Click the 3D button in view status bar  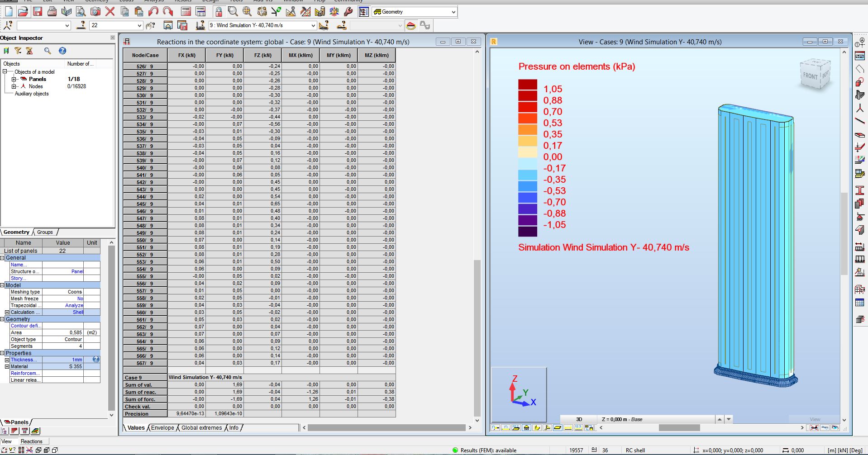(579, 419)
